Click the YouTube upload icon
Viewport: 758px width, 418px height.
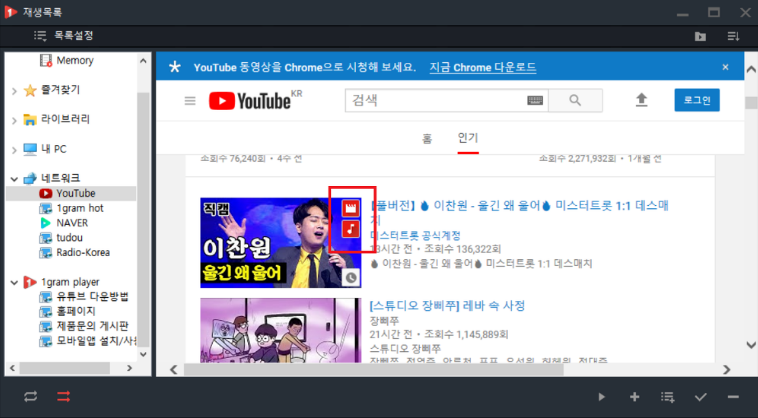pyautogui.click(x=641, y=100)
